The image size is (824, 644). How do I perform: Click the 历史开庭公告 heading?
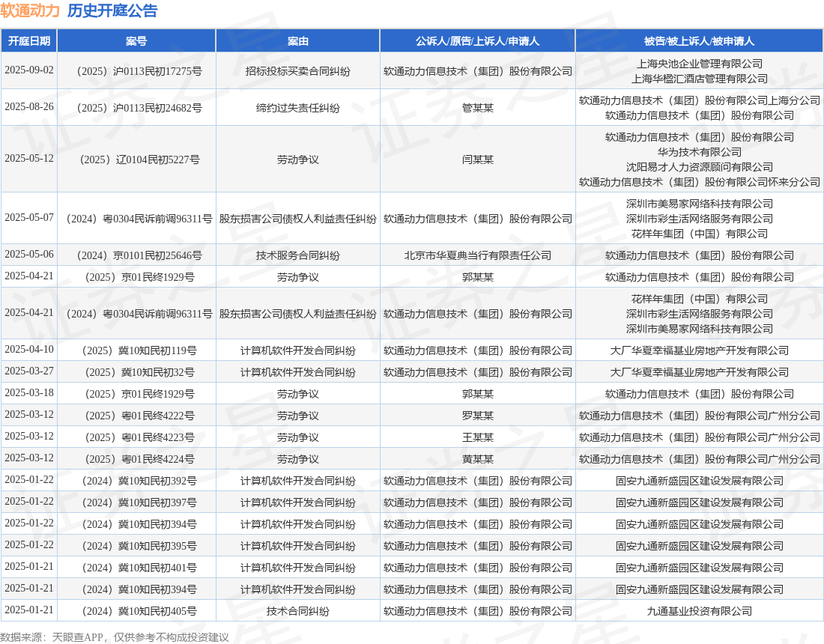tap(112, 11)
